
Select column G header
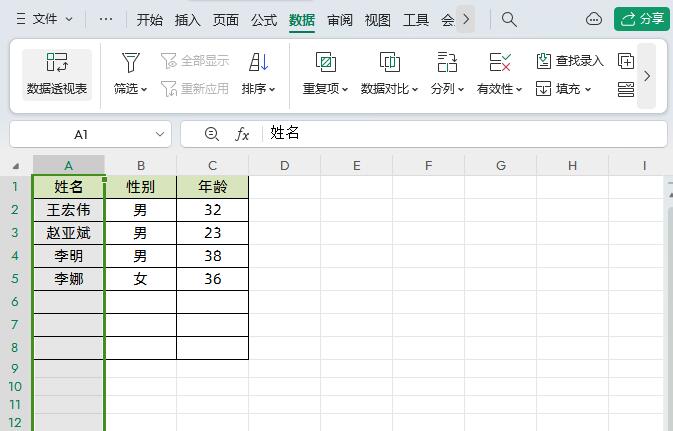[x=500, y=165]
